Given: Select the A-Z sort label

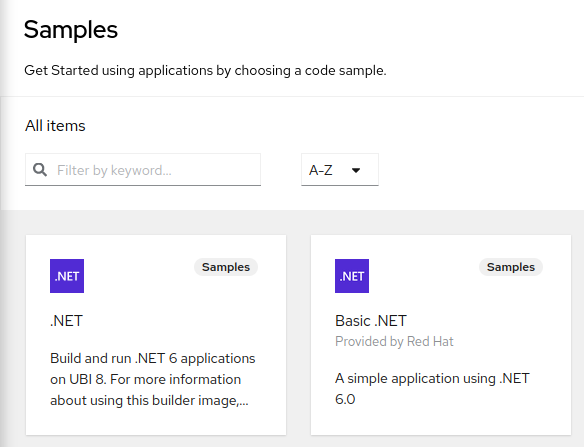Looking at the screenshot, I should 321,170.
